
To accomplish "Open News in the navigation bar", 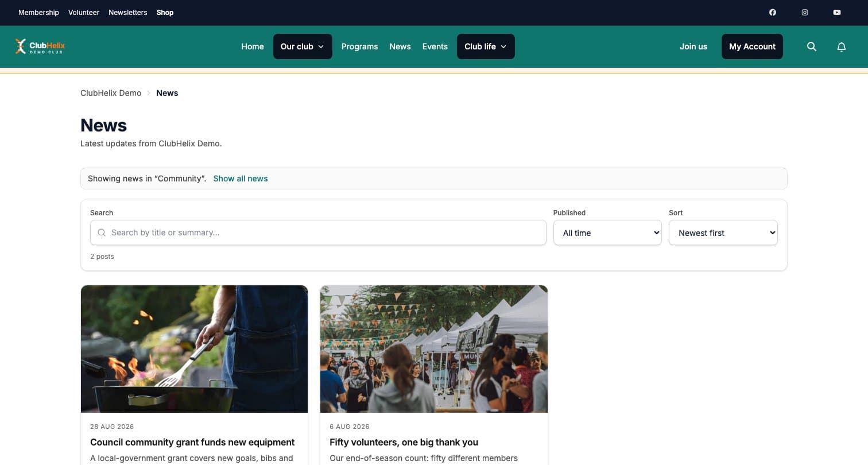I will coord(400,46).
